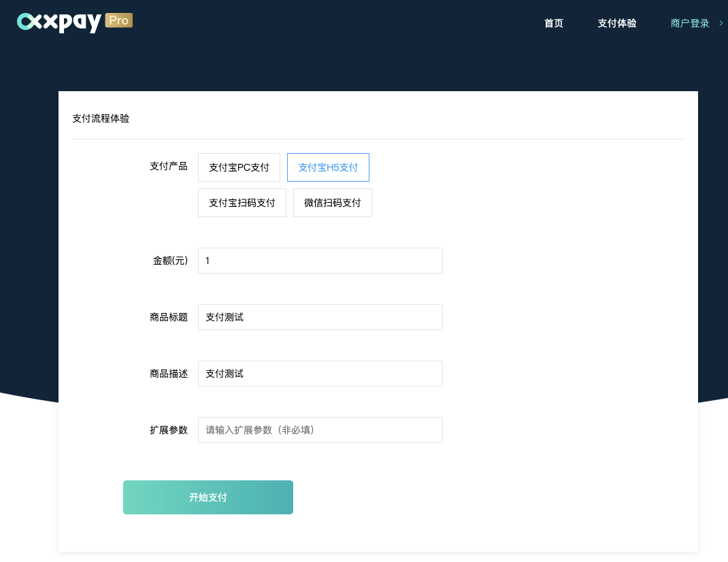728x562 pixels.
Task: Open the 商户登录 merchant login link
Action: pyautogui.click(x=689, y=23)
